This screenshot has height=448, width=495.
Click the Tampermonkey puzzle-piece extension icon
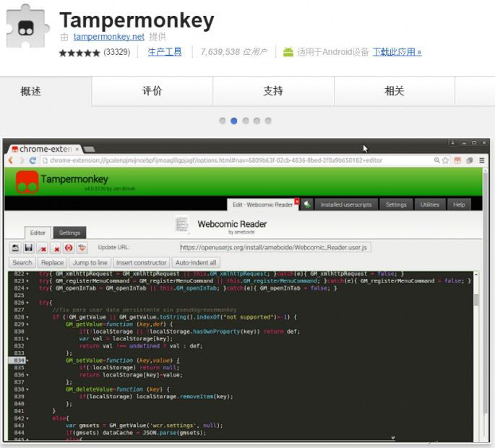[x=27, y=27]
